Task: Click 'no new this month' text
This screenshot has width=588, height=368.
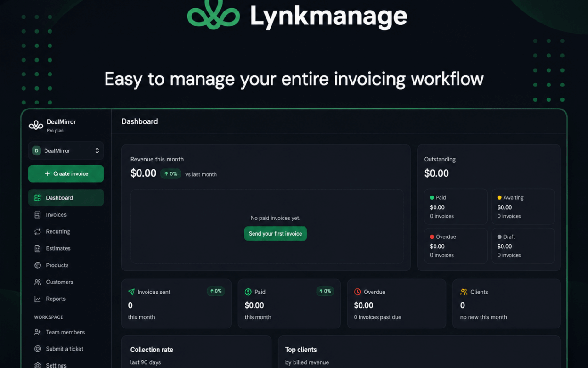Action: click(x=484, y=317)
